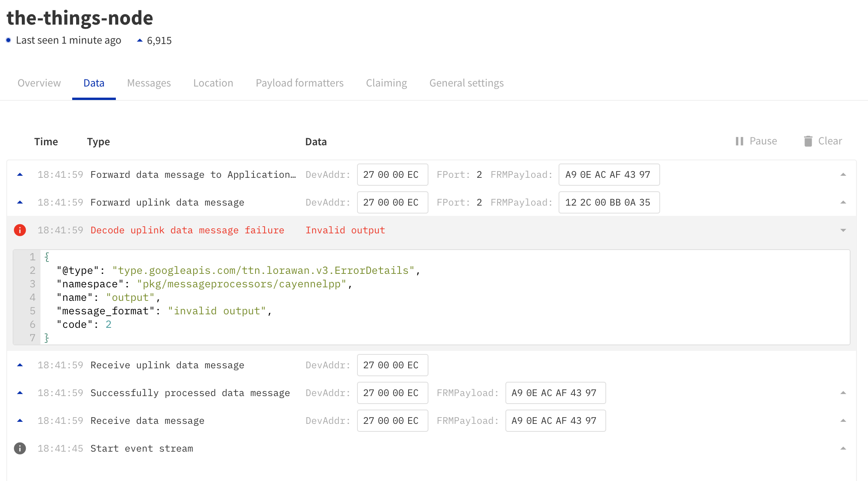
Task: Click the blue arrow on Forward data message to Application row
Action: click(x=20, y=174)
